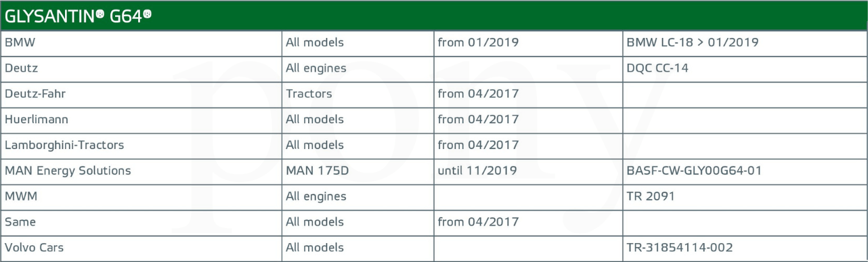Select the TR 2091 approval cell
This screenshot has width=868, height=262.
[745, 197]
